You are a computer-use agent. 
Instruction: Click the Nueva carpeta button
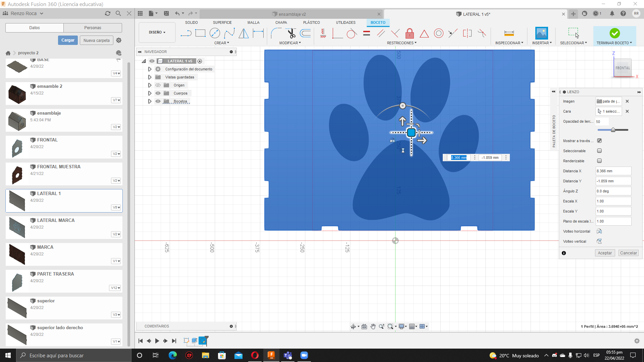tap(97, 40)
